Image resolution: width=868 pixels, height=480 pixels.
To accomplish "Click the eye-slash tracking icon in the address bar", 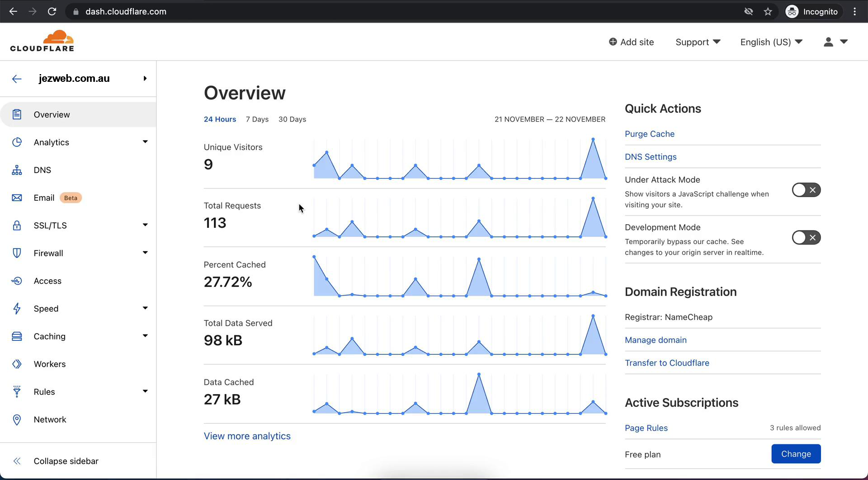I will (749, 12).
